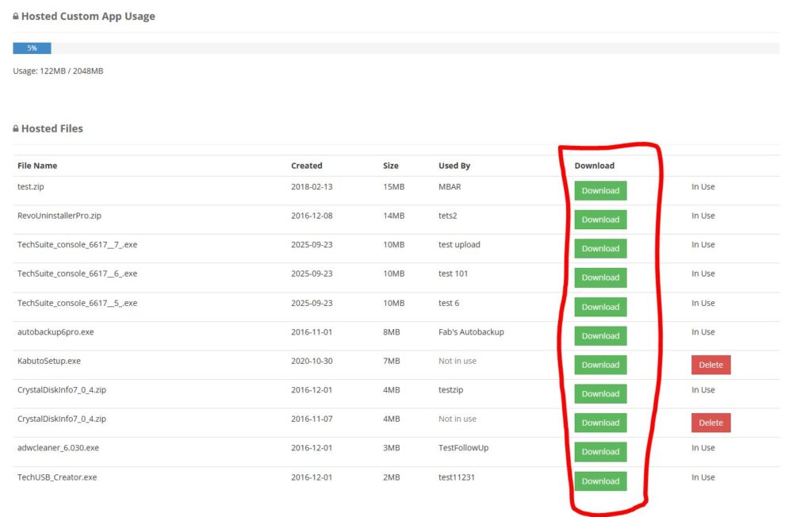
Task: Click the File Name column header
Action: point(37,166)
